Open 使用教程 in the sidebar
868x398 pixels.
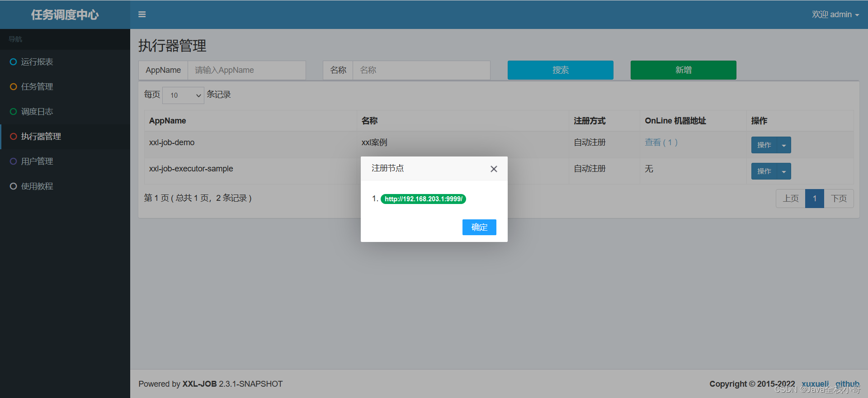pyautogui.click(x=65, y=186)
